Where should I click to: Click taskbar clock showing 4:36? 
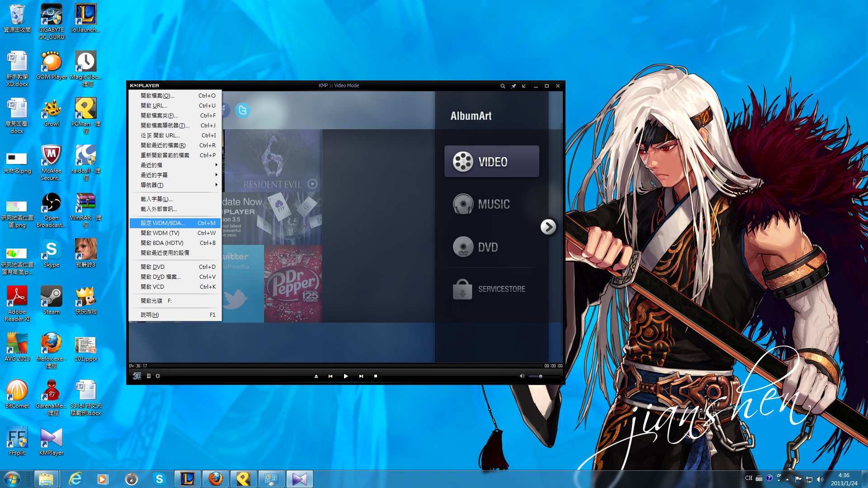(844, 479)
